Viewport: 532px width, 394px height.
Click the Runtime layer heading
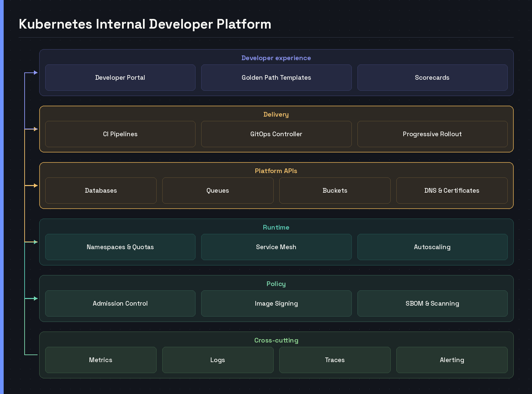click(x=276, y=227)
